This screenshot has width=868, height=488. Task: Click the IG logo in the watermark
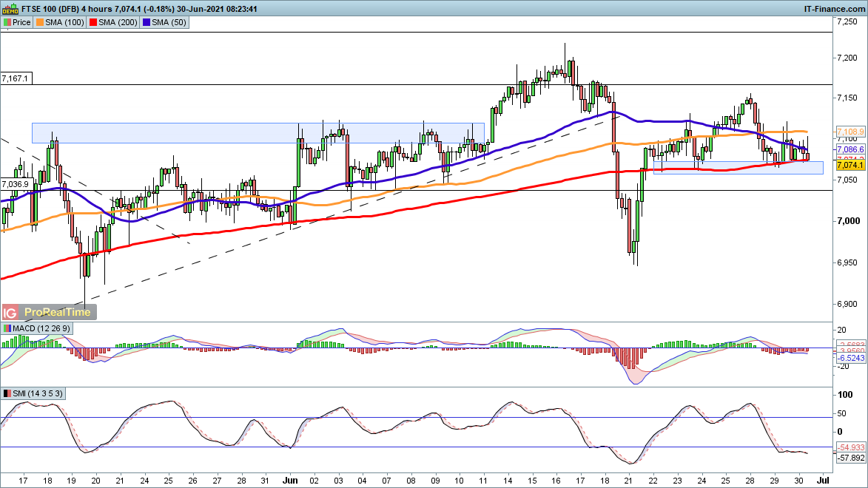point(11,313)
